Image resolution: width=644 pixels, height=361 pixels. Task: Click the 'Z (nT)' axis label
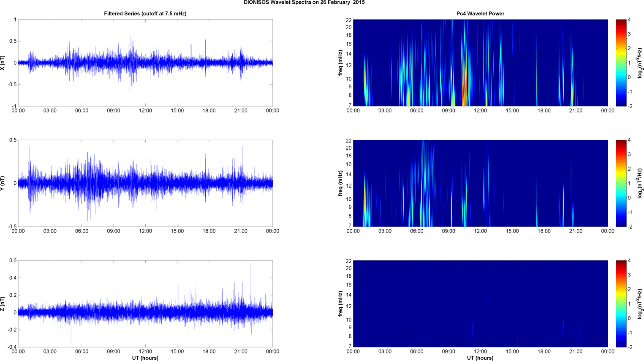pos(3,304)
